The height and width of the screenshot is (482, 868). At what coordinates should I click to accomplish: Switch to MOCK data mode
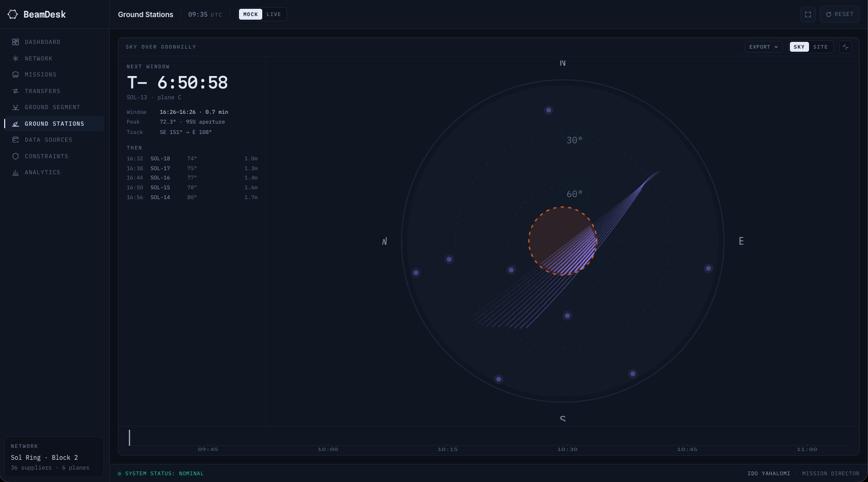pyautogui.click(x=250, y=14)
